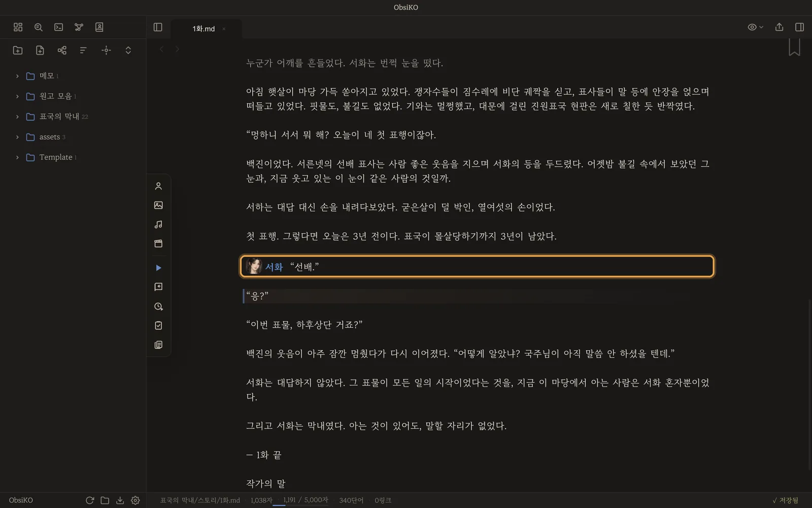Insert a video clapperboard scene

click(158, 244)
